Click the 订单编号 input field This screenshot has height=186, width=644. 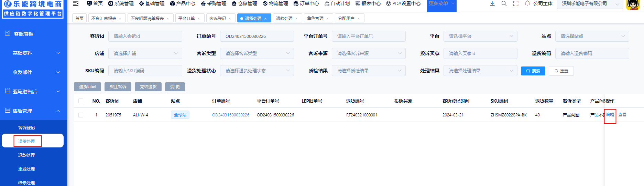click(x=256, y=36)
